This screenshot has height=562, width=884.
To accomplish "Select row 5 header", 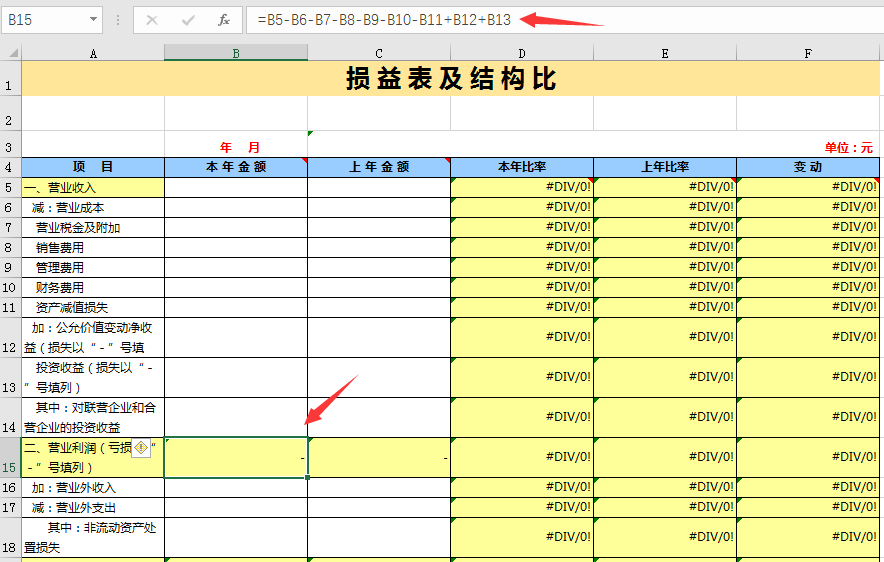I will [x=10, y=188].
